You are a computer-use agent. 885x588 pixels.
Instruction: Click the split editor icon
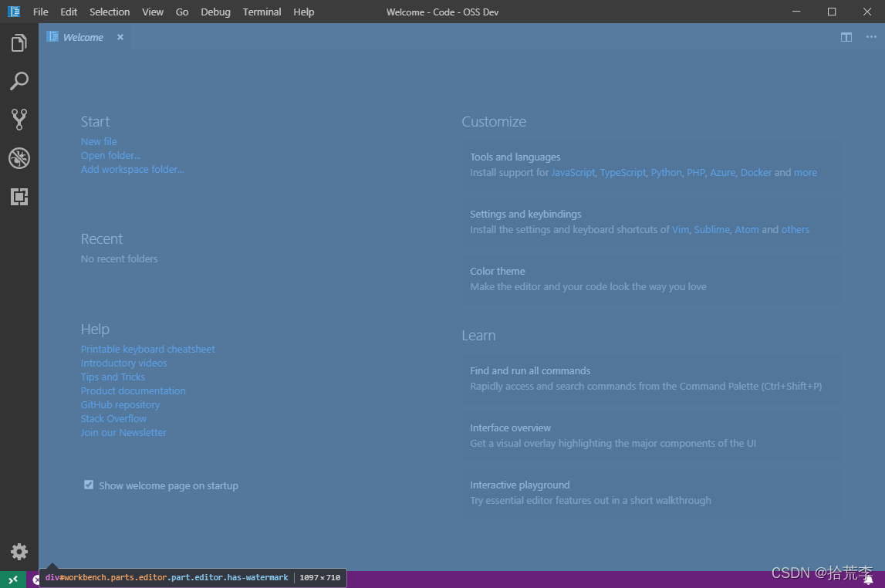click(846, 37)
